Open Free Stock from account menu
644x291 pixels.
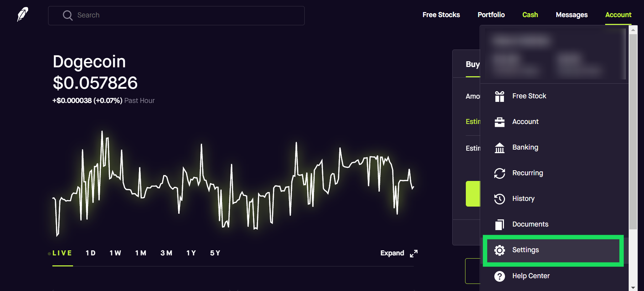[554, 96]
